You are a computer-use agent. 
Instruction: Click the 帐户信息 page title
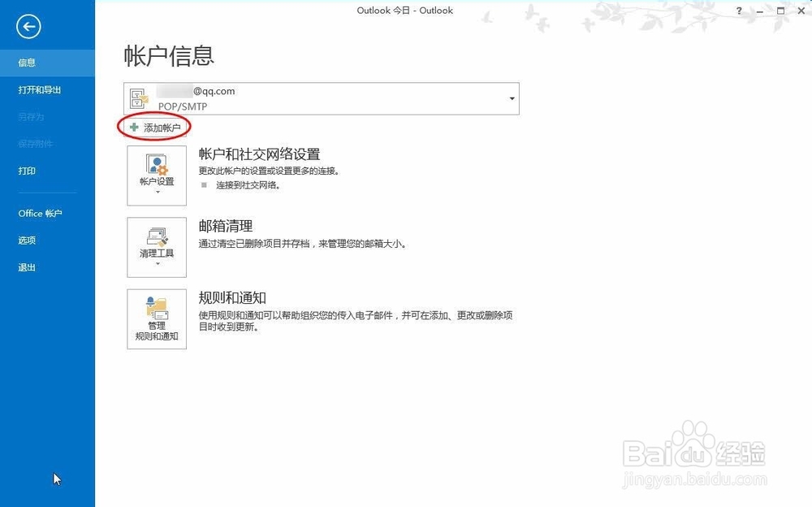169,55
